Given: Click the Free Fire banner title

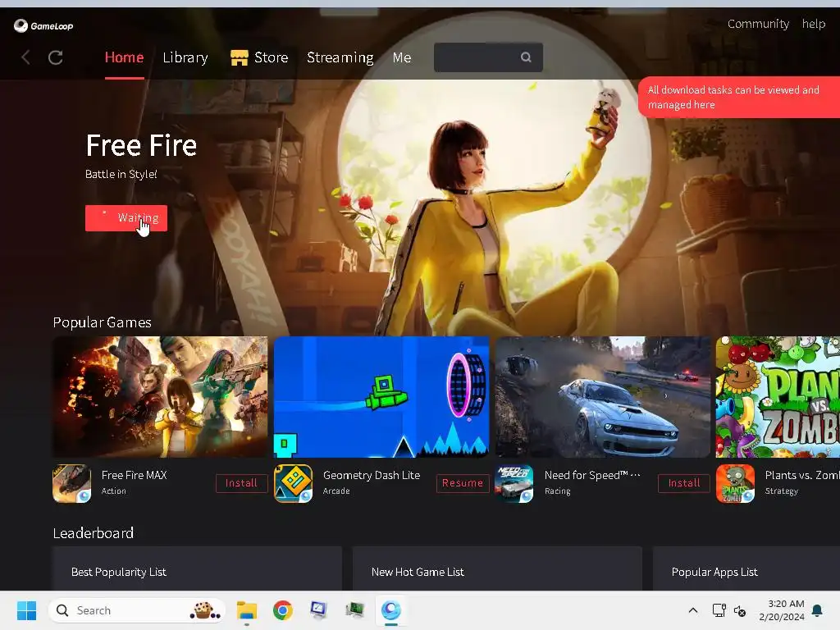Looking at the screenshot, I should (x=141, y=145).
